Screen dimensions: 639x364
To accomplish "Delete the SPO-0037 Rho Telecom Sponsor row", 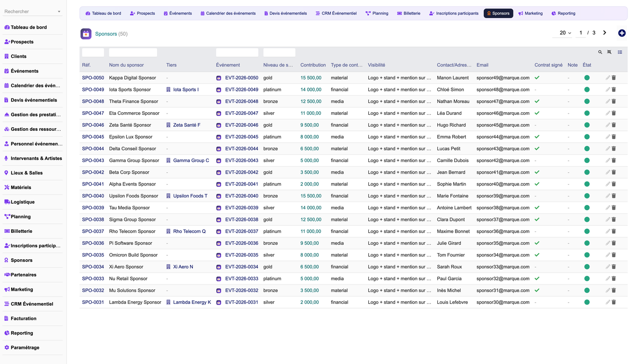I will click(x=614, y=231).
